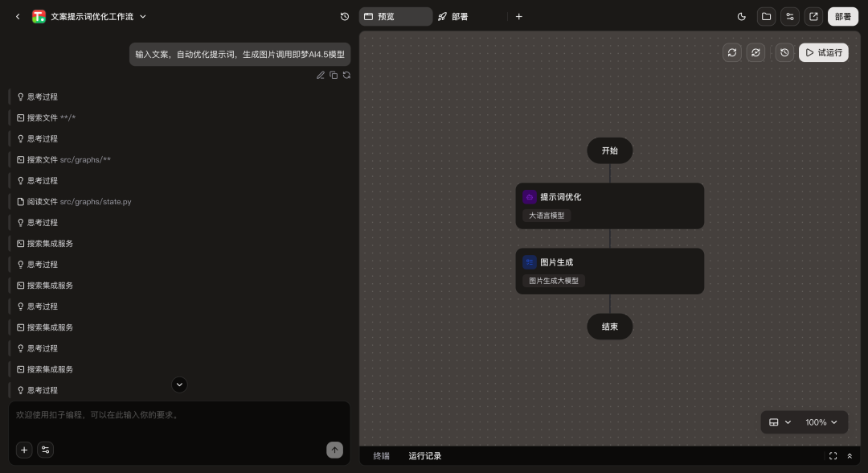Enter fullscreen from the bottom bar

(833, 456)
